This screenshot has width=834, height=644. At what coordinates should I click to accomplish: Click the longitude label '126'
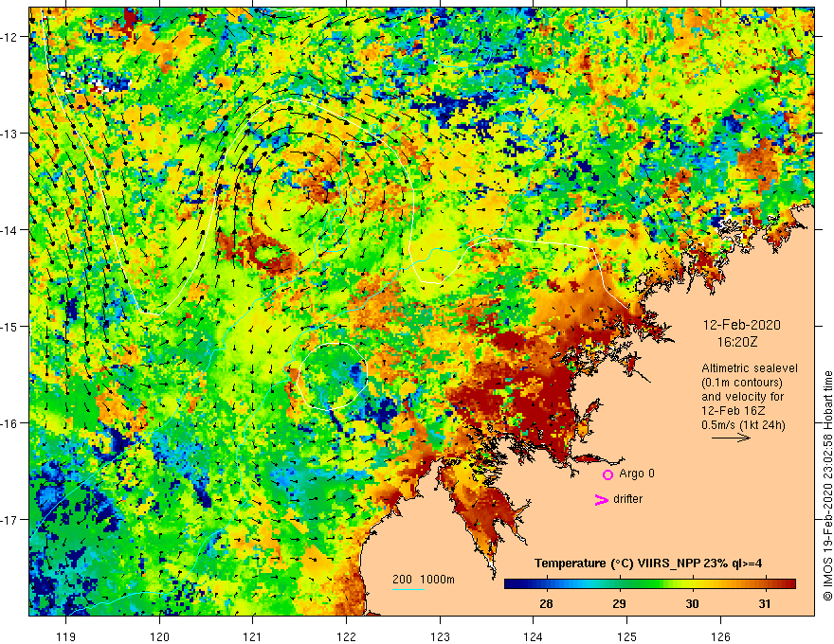click(720, 636)
